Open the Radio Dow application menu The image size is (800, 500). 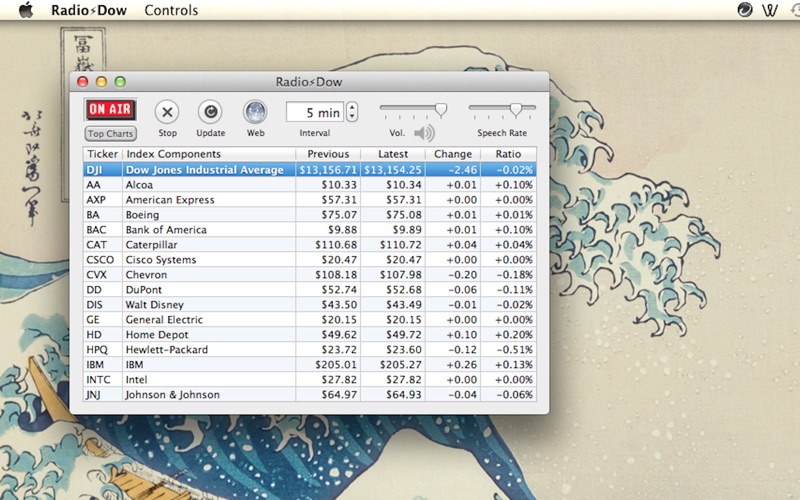point(89,10)
